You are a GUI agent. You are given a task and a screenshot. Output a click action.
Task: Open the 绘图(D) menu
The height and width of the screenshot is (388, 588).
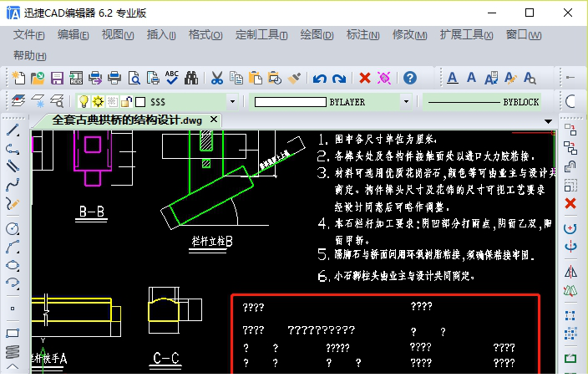tap(317, 35)
